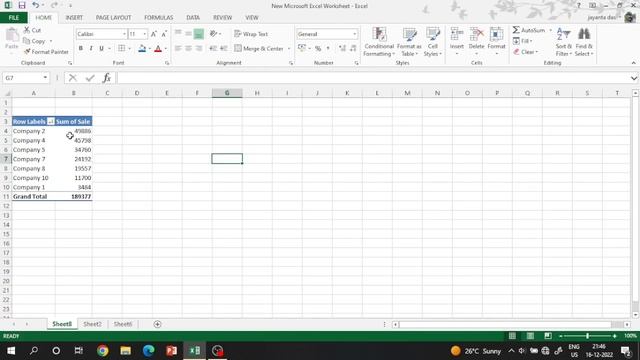
Task: Click the Undo arrow icon
Action: click(x=36, y=5)
